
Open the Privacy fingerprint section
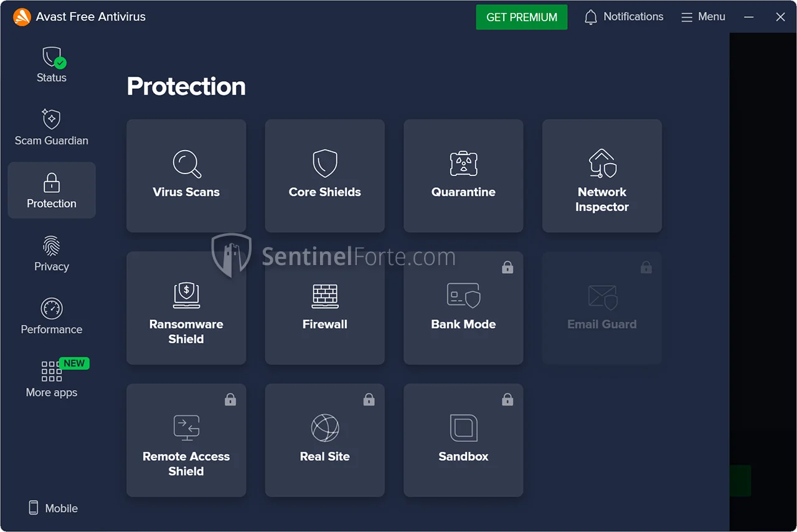(x=52, y=254)
